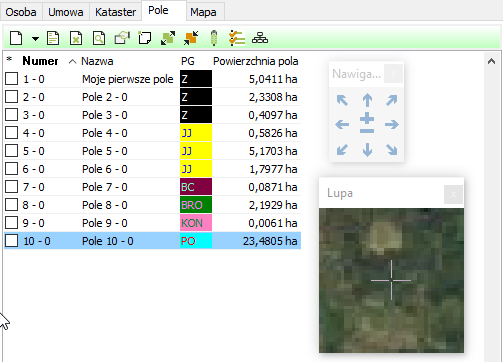Click the sort arrow next to Numer
The height and width of the screenshot is (362, 503).
click(72, 62)
